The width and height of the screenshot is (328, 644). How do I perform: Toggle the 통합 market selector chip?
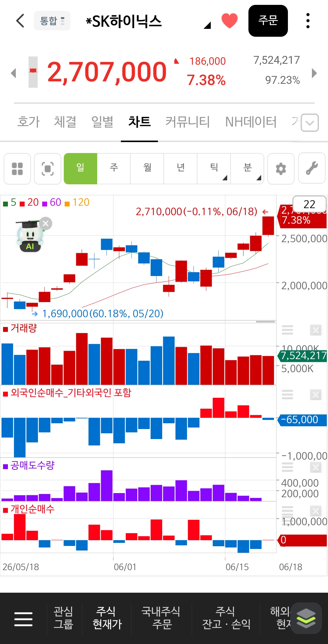tap(52, 21)
